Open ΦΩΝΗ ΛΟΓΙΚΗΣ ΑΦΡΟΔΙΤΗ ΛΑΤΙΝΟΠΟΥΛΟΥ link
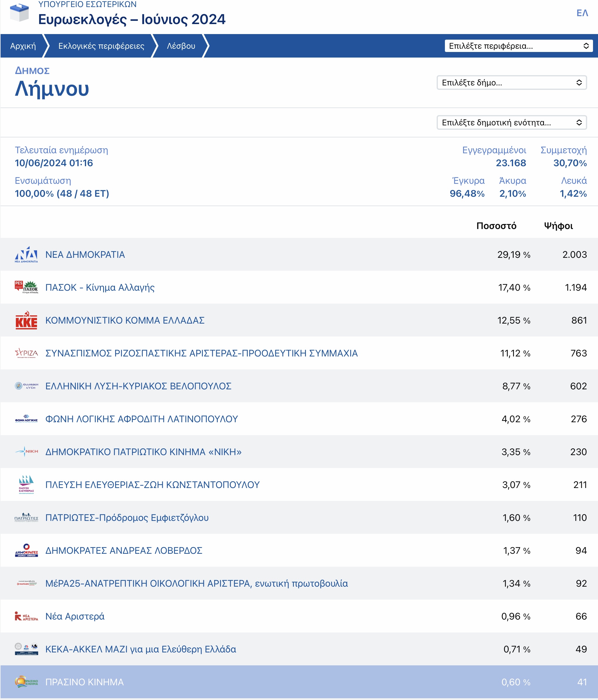 point(142,419)
